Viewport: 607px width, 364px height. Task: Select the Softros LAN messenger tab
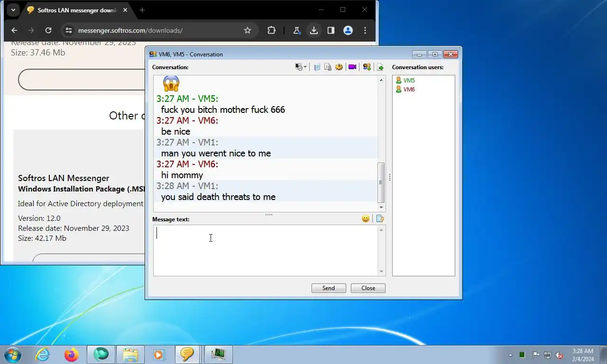[x=77, y=10]
